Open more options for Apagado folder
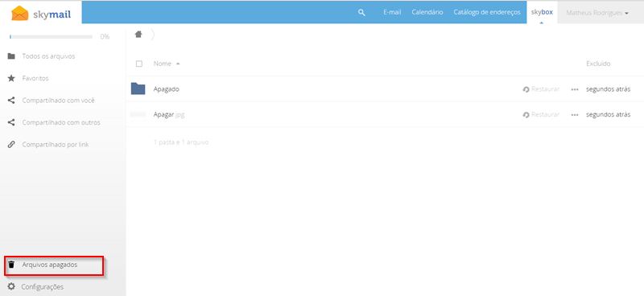Viewport: 644px width, 296px height. coord(575,89)
